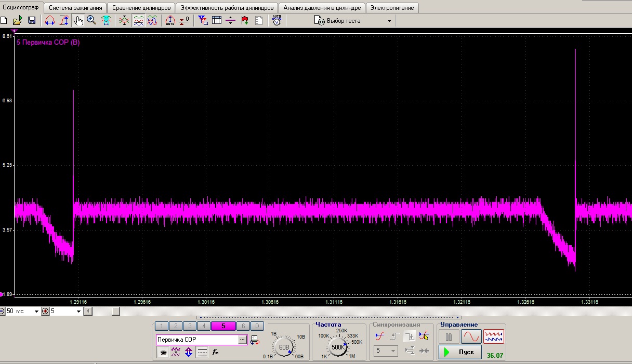Viewport: 632px width, 364px height.
Task: Create a new file with blank page icon
Action: (x=4, y=21)
